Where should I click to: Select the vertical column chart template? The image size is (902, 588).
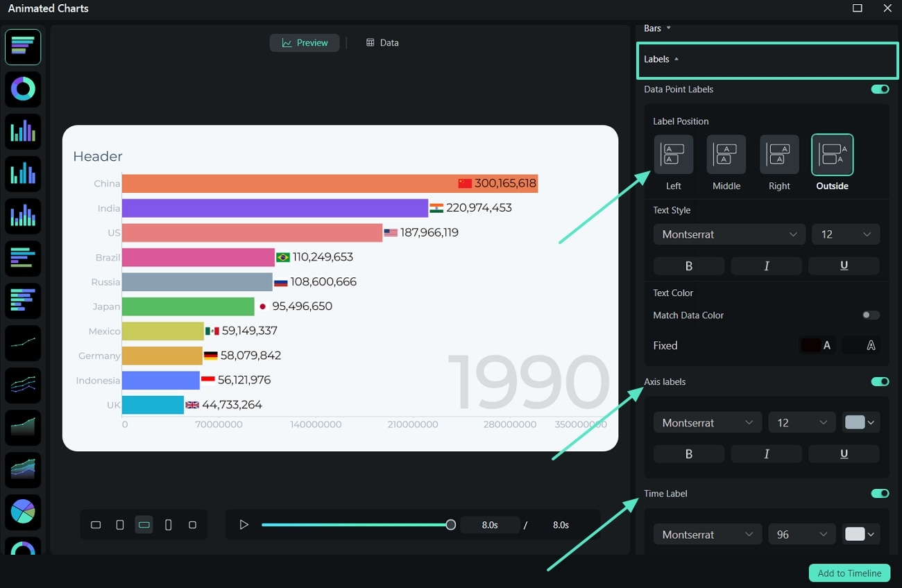pyautogui.click(x=23, y=131)
